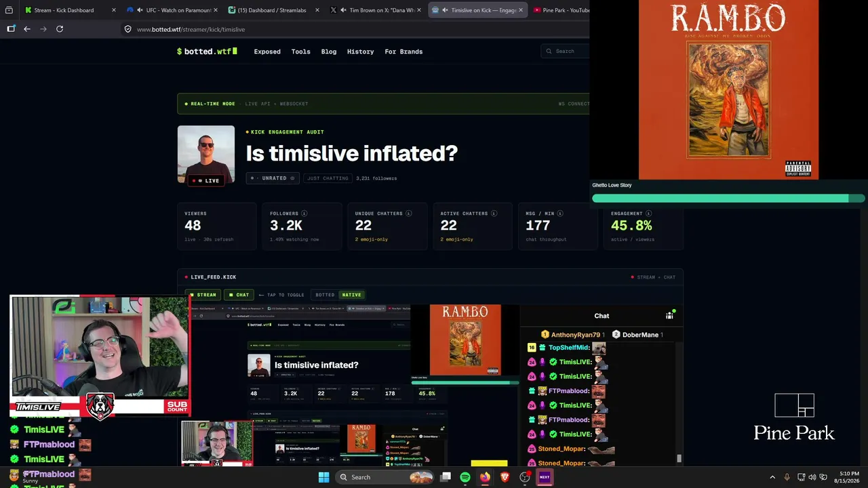
Task: Reload the page with the refresh icon
Action: pyautogui.click(x=60, y=29)
